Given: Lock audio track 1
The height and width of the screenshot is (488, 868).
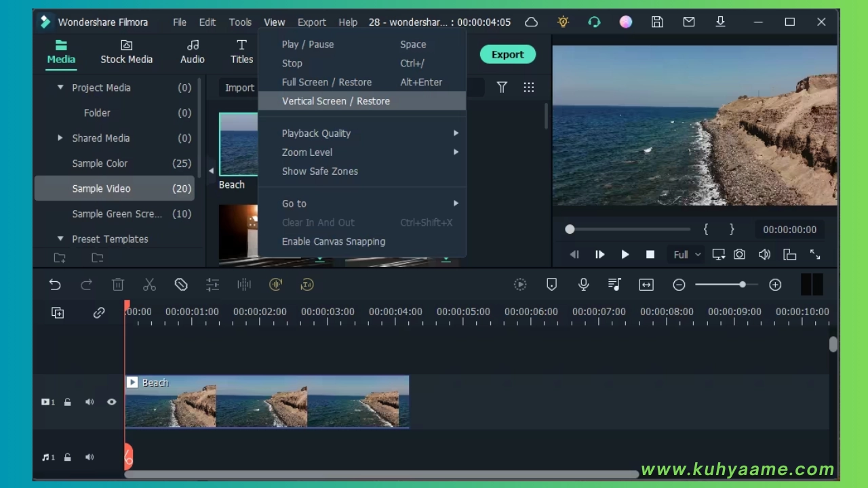Looking at the screenshot, I should tap(67, 457).
